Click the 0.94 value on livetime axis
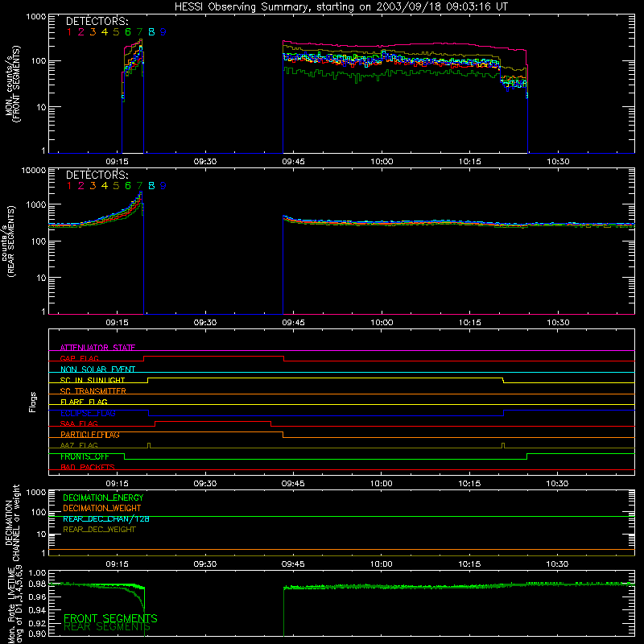The height and width of the screenshot is (644, 644). pos(37,610)
